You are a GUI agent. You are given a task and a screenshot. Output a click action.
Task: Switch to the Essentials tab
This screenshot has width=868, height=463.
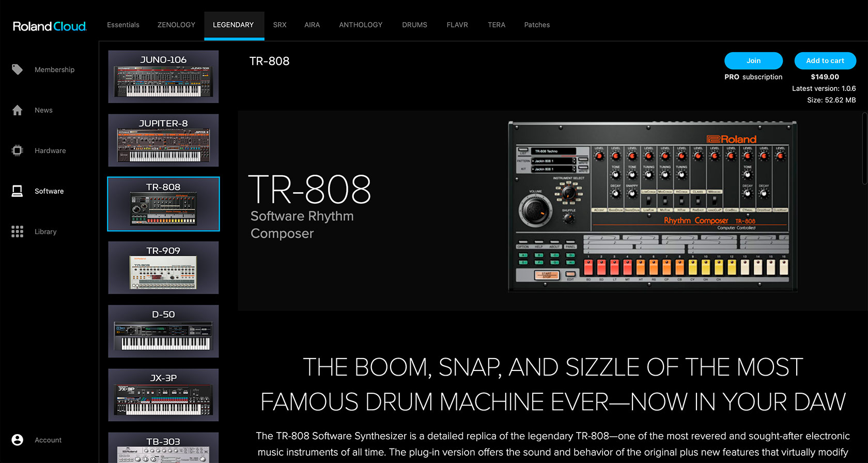(123, 25)
